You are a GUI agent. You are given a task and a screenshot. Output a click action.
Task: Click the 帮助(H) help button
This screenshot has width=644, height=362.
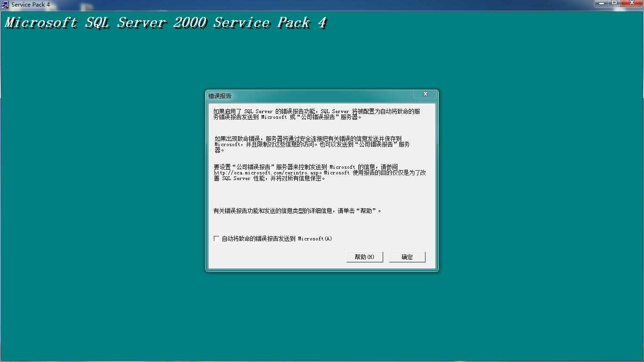pyautogui.click(x=364, y=257)
